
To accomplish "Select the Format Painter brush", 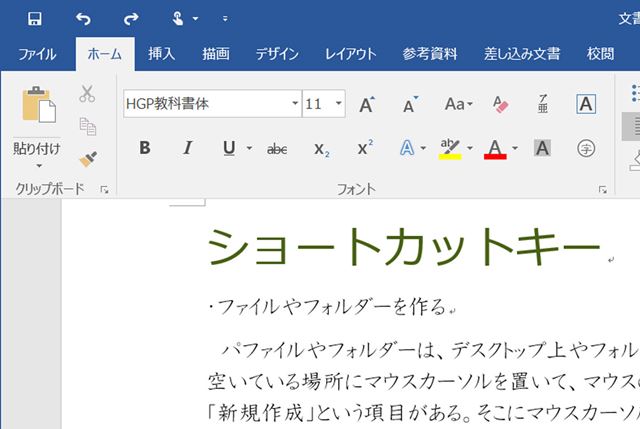I will (x=88, y=159).
